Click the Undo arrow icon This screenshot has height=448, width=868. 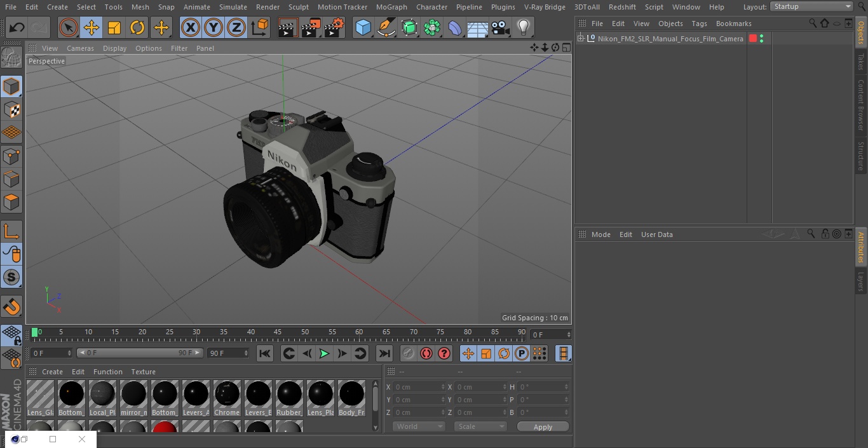click(17, 27)
